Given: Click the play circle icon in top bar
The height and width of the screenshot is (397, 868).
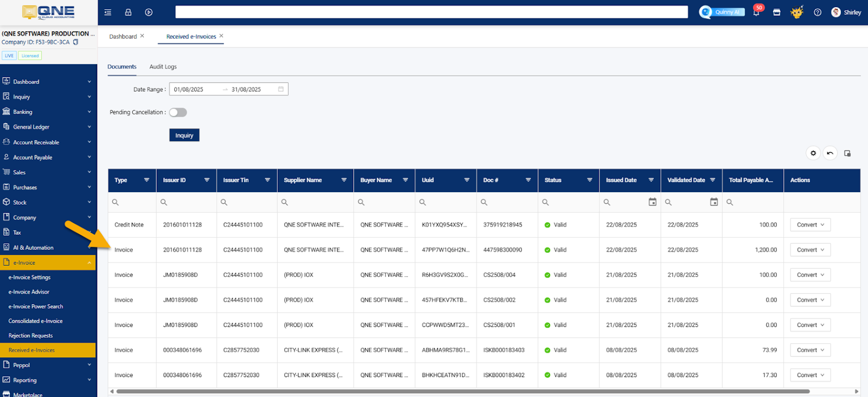Looking at the screenshot, I should pos(149,12).
